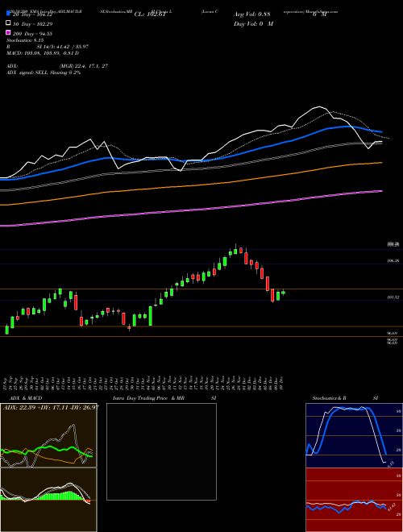Viewport: 403px width, 532px height.
Task: Open the red RSI chart panel
Action: pos(354,500)
